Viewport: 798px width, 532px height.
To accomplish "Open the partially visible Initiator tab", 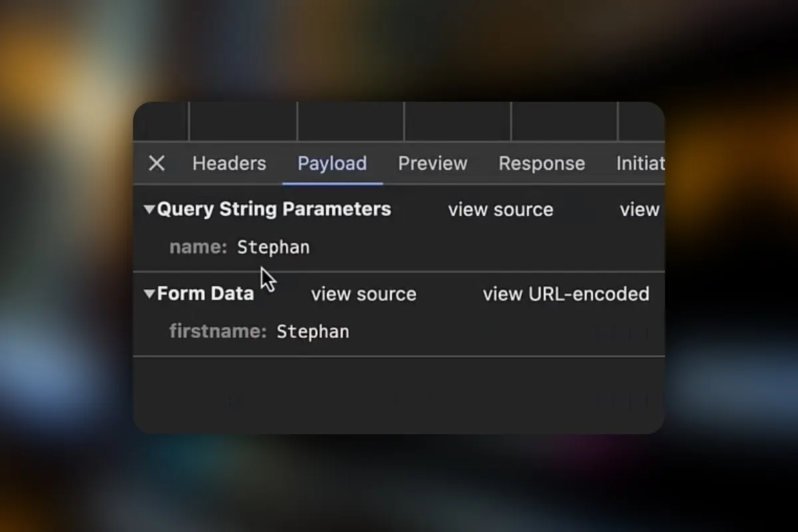I will 640,163.
